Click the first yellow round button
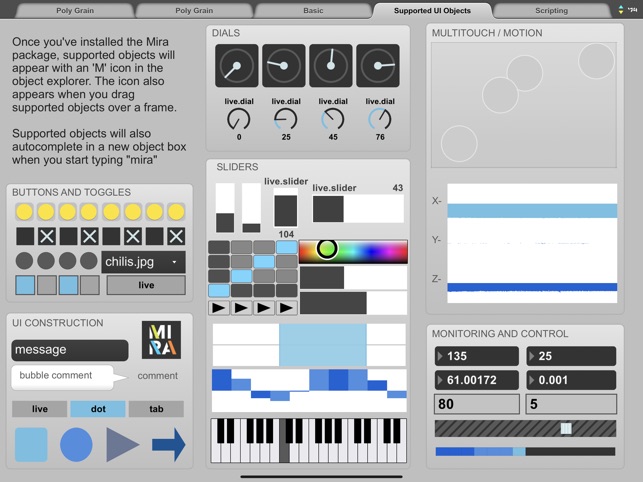The height and width of the screenshot is (482, 643). (x=24, y=212)
